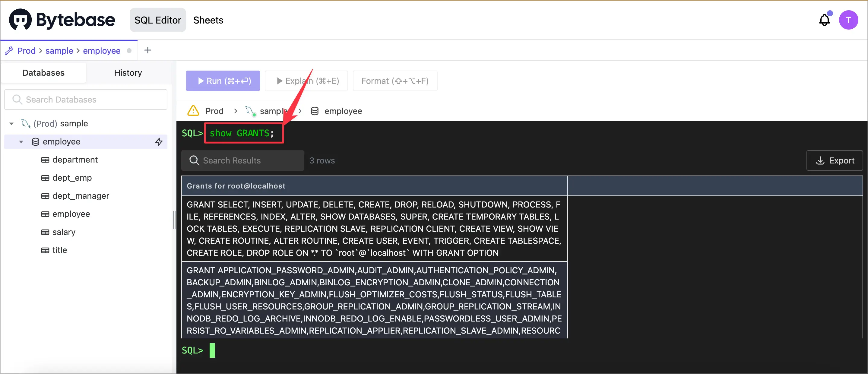Collapse the employee database node
The image size is (868, 374).
[x=21, y=141]
